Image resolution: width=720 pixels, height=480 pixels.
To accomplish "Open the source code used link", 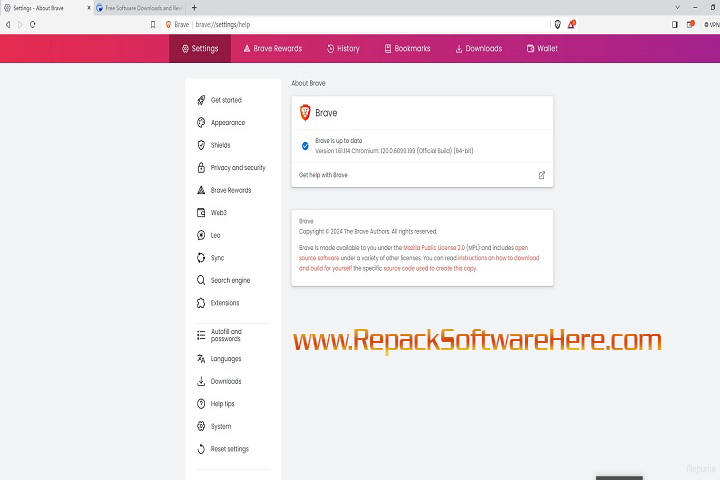I will point(430,268).
